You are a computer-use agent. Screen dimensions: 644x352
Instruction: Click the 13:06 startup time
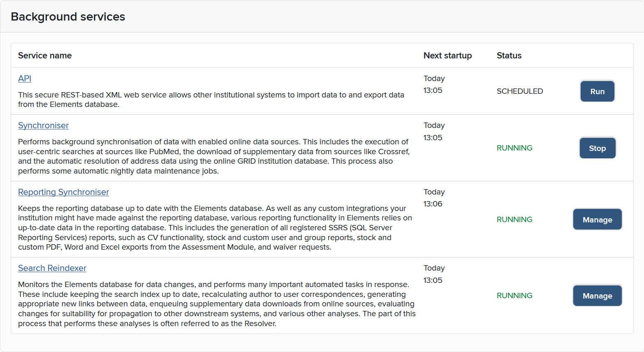[x=433, y=204]
